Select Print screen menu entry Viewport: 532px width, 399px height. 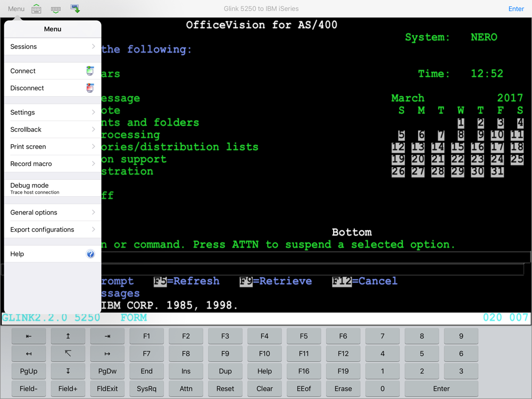pos(53,147)
